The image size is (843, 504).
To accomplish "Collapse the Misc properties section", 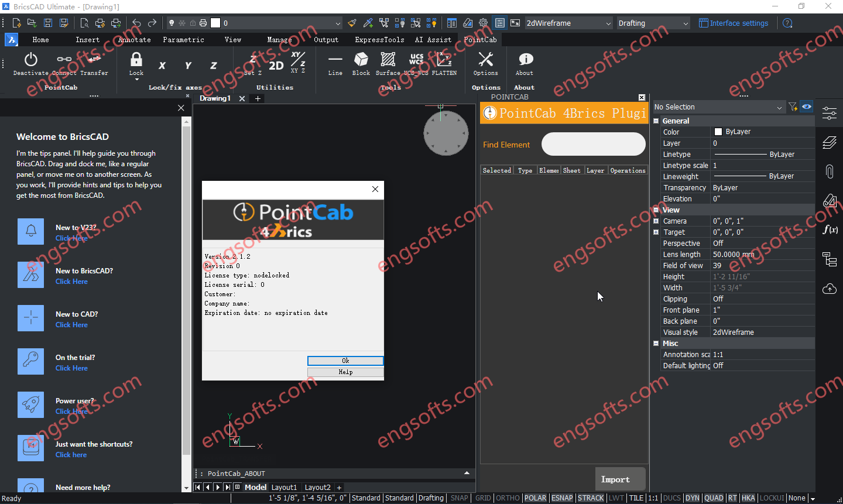I will click(656, 344).
